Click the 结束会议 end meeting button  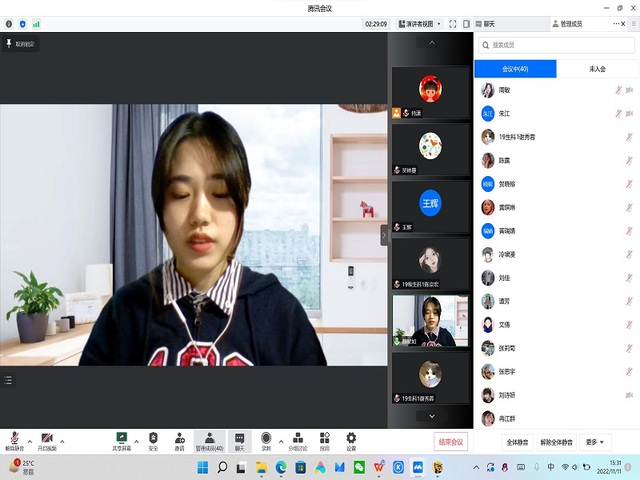pos(451,441)
